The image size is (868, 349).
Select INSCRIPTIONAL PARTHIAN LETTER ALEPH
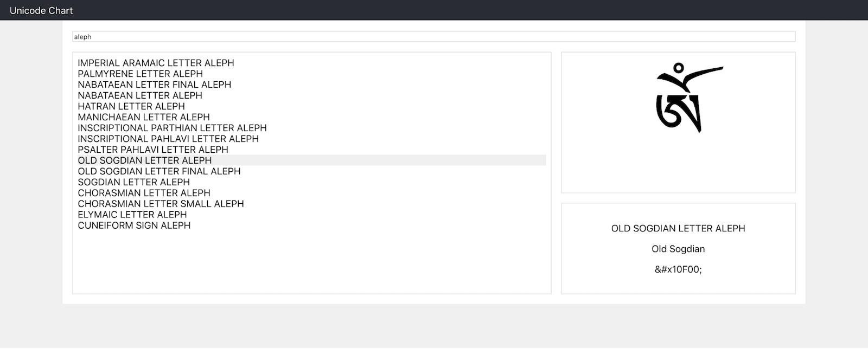point(172,128)
